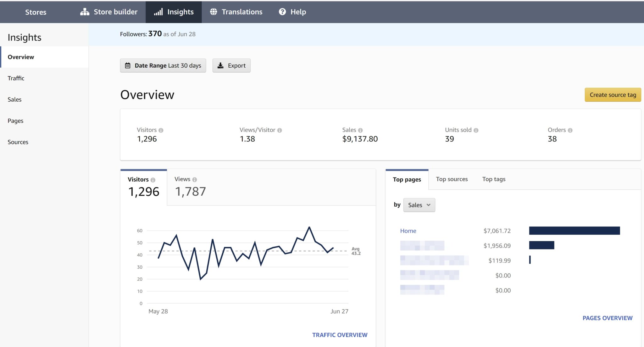Click the Help question mark icon
This screenshot has height=347, width=644.
(x=282, y=12)
